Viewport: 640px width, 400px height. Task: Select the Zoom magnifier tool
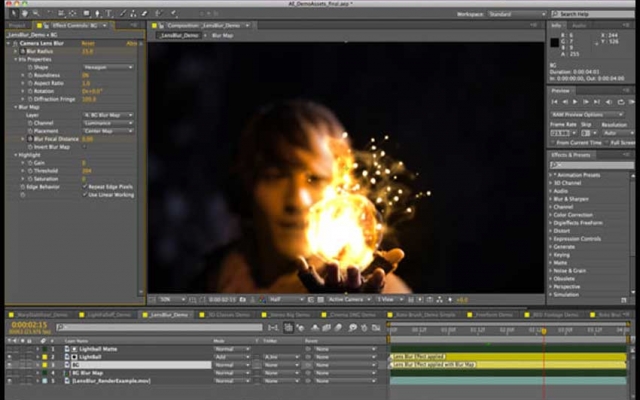click(36, 13)
